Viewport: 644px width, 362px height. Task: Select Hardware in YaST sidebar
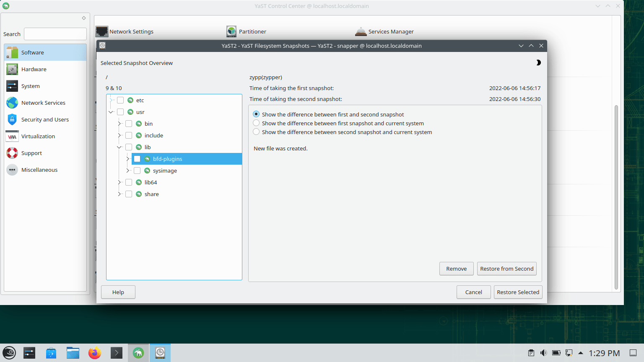pyautogui.click(x=45, y=69)
